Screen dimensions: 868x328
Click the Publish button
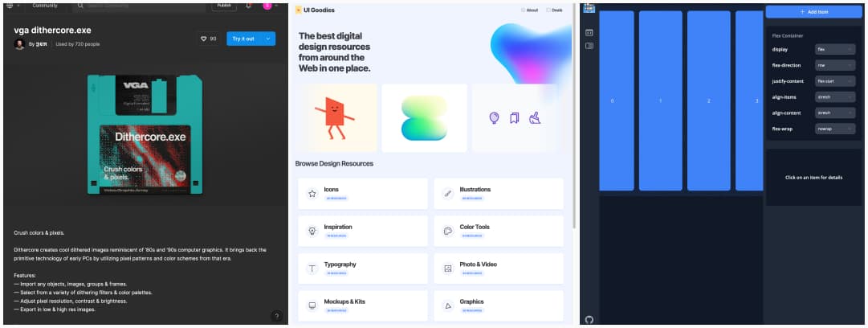(224, 5)
